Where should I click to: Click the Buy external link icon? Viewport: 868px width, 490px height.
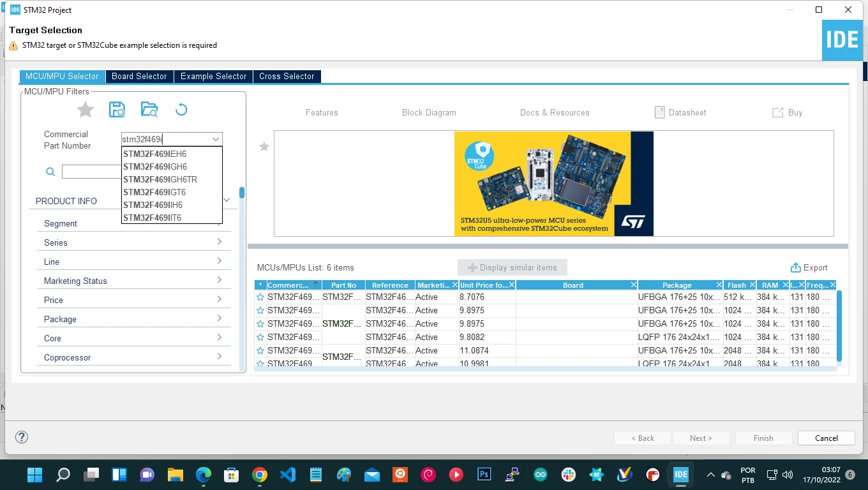pyautogui.click(x=777, y=112)
